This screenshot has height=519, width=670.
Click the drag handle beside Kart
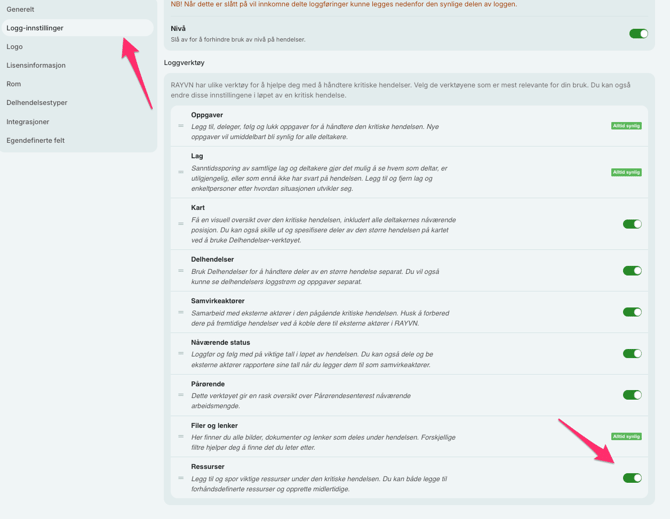click(181, 224)
